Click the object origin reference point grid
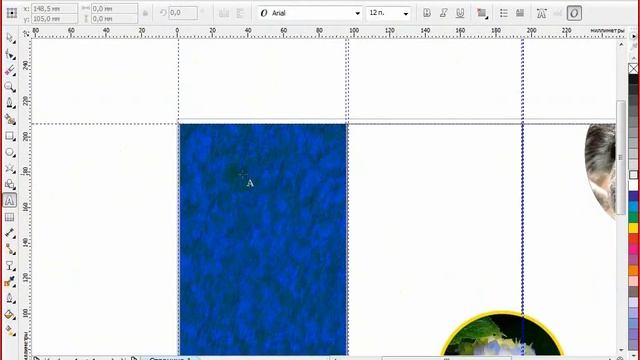This screenshot has height=360, width=640. [x=12, y=13]
